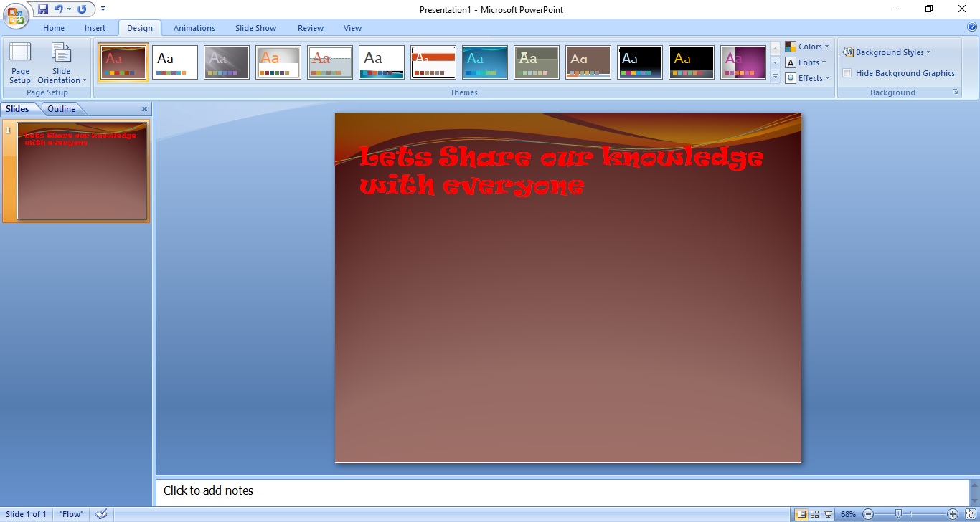Screen dimensions: 980x522
Task: Open the Animations ribbon tab
Action: tap(194, 28)
